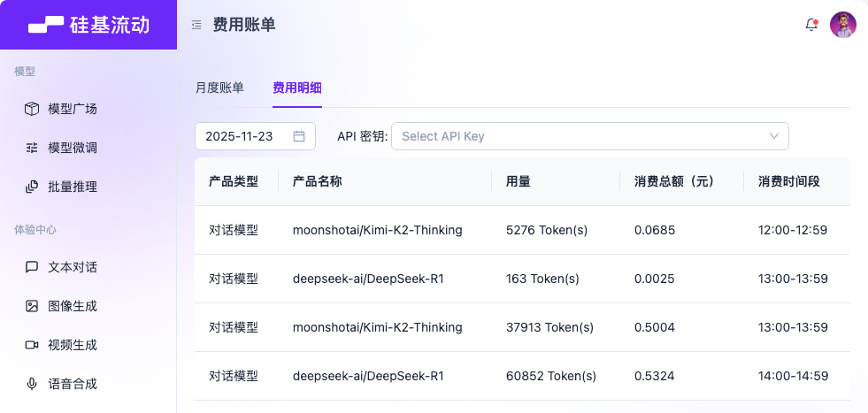Open the 模型广场 sidebar menu item
The image size is (868, 413).
point(73,109)
